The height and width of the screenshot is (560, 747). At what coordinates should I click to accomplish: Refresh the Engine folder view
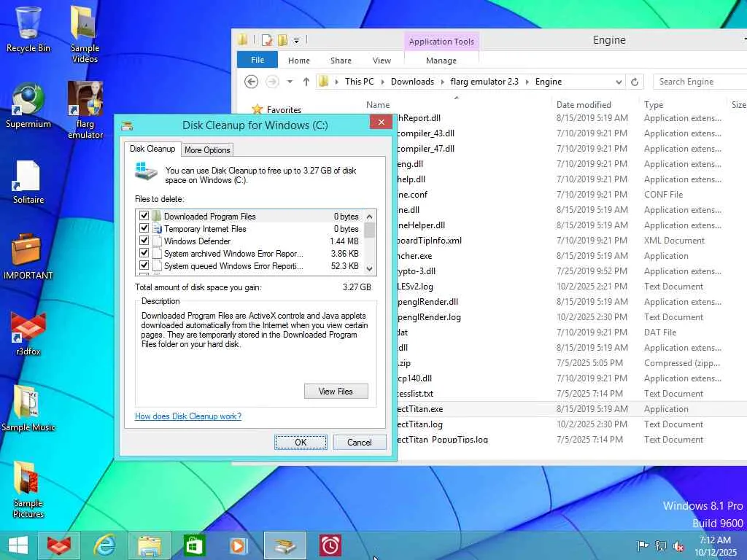coord(635,82)
